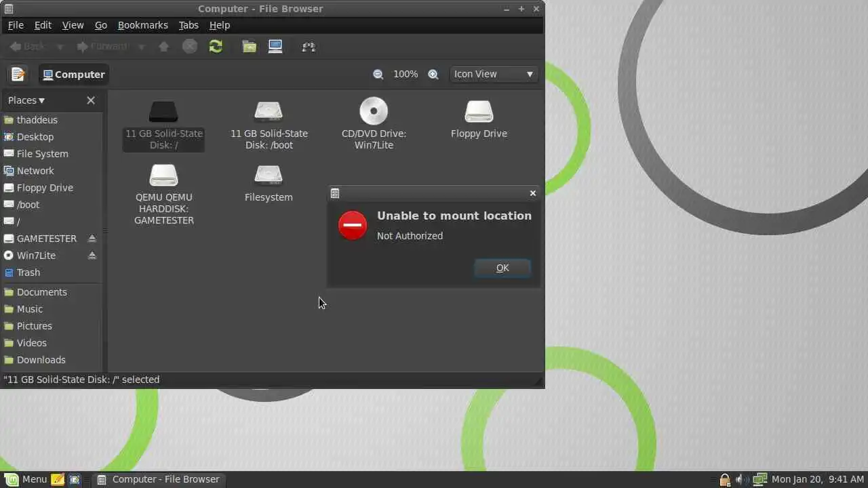Viewport: 868px width, 488px height.
Task: Click the 100% zoom level label
Action: pyautogui.click(x=406, y=74)
